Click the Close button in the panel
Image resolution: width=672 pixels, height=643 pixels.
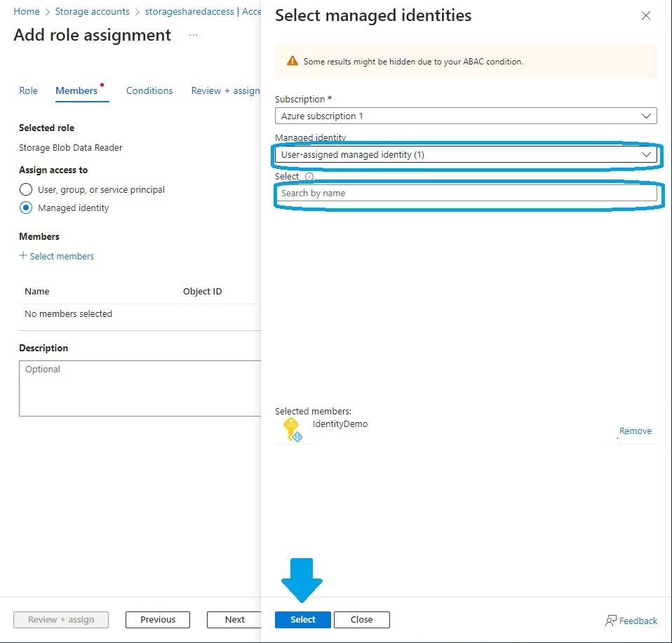(361, 619)
